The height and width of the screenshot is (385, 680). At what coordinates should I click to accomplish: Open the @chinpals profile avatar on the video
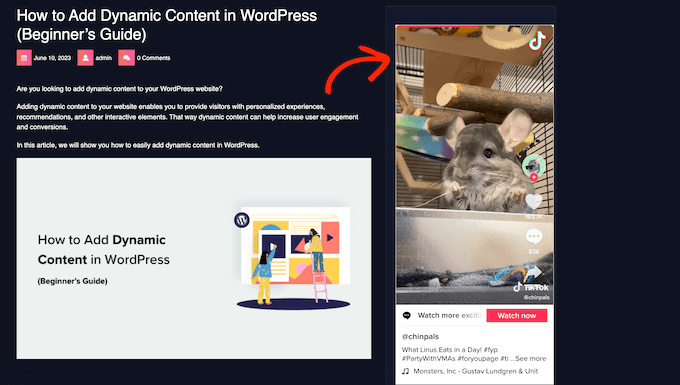(x=533, y=165)
